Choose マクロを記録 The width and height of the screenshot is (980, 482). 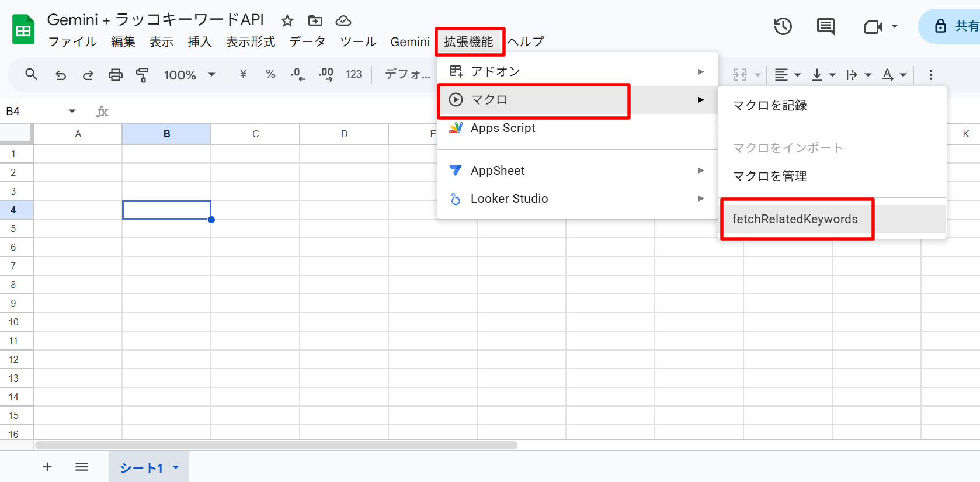coord(832,105)
